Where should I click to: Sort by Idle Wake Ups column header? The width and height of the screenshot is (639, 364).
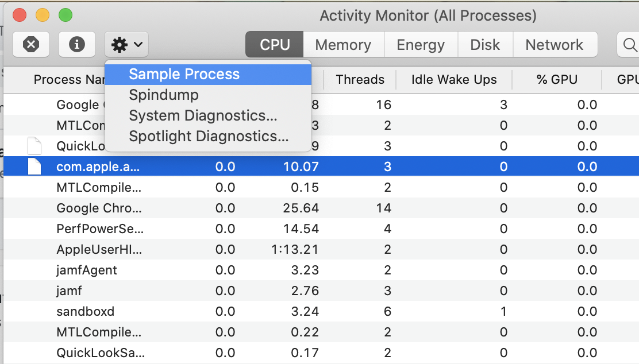tap(454, 79)
